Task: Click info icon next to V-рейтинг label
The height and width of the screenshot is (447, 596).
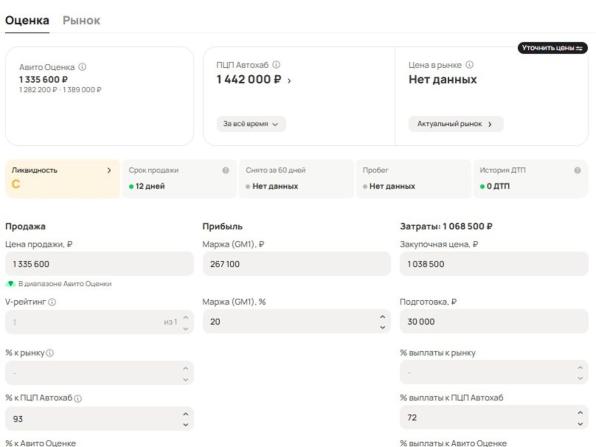Action: click(x=52, y=302)
